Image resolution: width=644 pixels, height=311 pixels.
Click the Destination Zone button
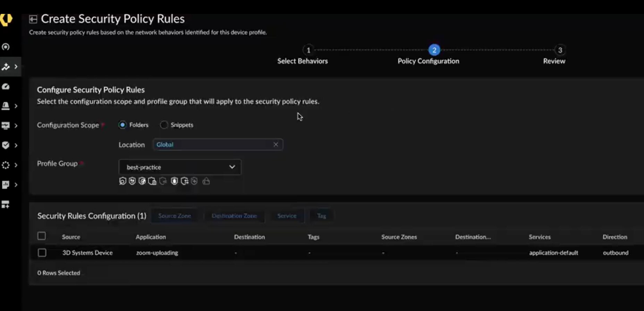[234, 216]
